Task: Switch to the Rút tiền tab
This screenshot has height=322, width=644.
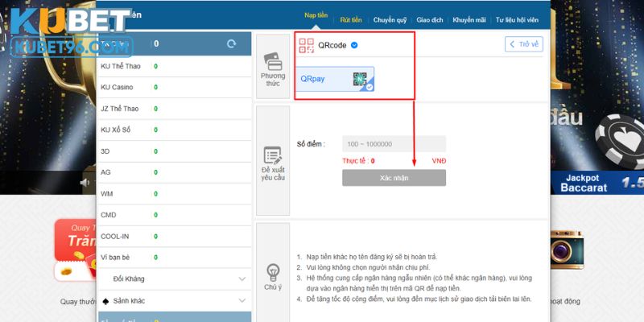Action: pyautogui.click(x=351, y=18)
